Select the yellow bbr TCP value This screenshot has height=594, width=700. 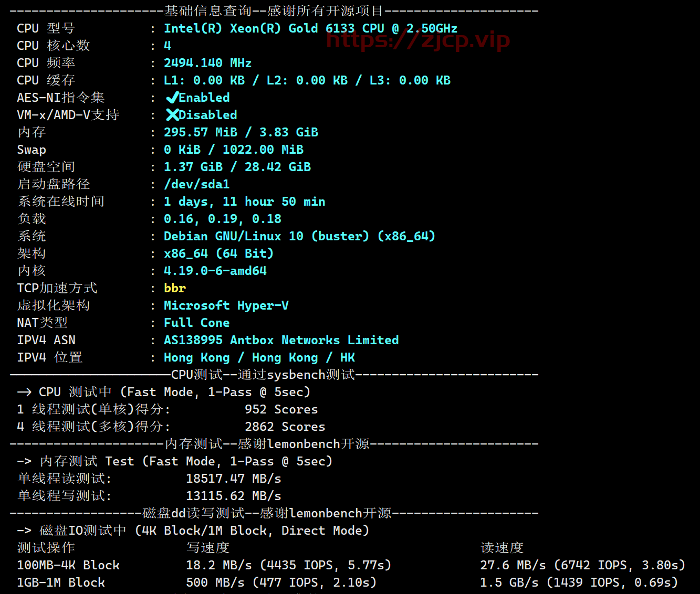[x=175, y=288]
